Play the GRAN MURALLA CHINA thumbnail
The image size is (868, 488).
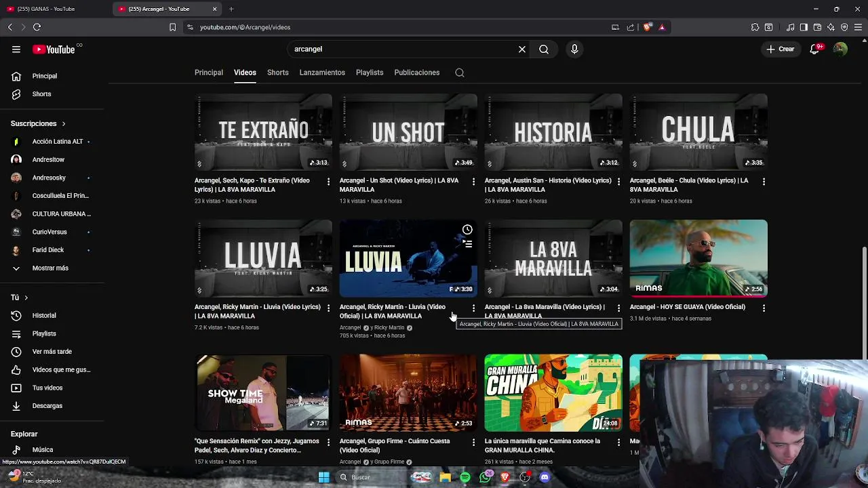coord(553,392)
